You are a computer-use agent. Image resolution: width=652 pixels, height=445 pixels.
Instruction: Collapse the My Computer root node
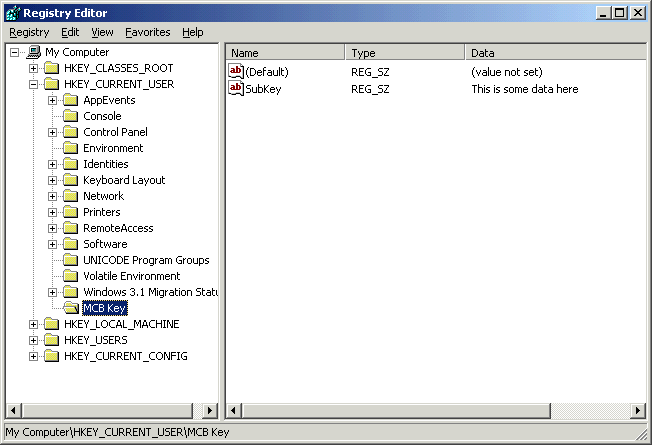tap(15, 52)
